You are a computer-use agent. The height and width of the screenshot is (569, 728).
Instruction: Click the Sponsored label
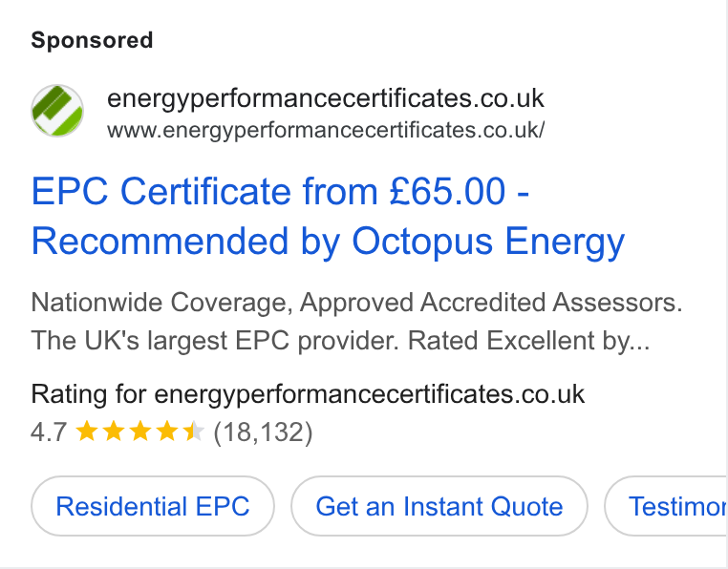92,40
